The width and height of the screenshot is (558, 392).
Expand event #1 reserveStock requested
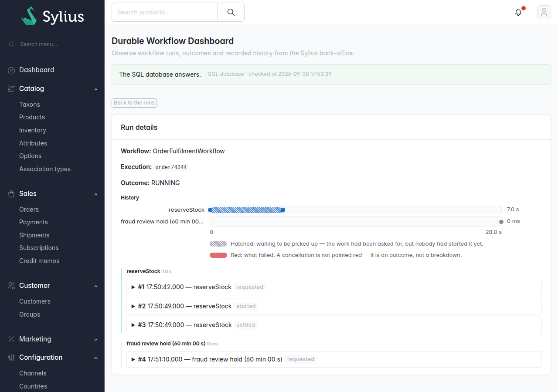coord(334,287)
